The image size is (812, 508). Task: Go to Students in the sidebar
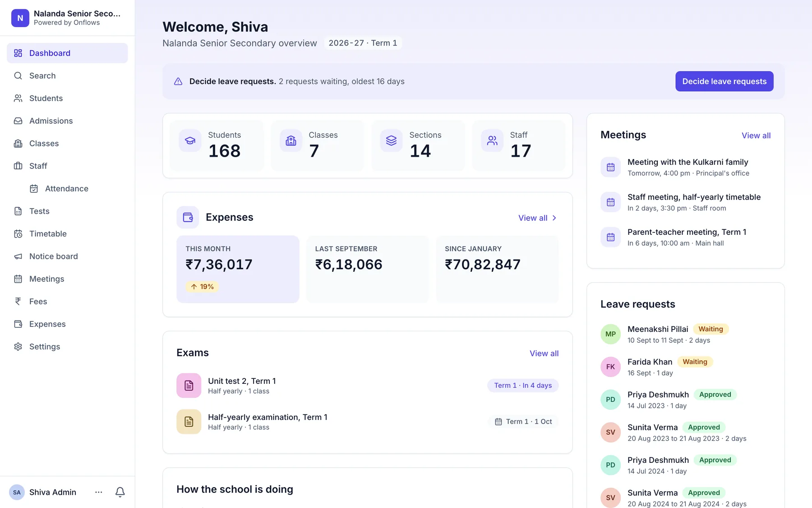point(67,98)
